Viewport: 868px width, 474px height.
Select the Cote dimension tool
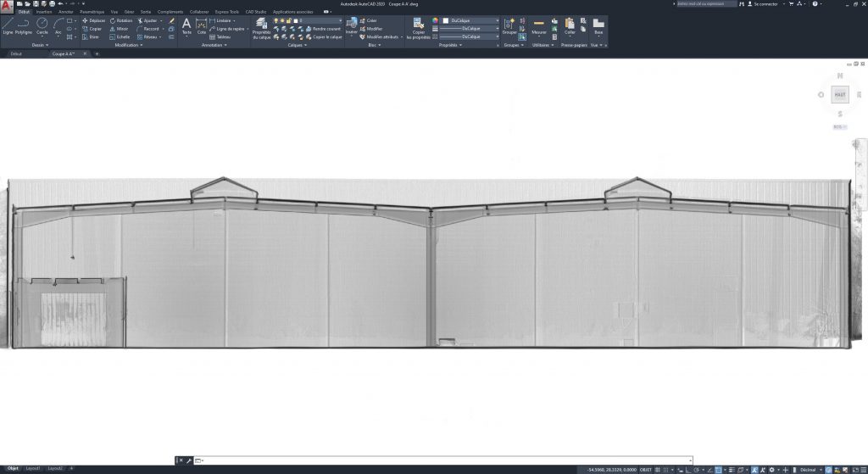[202, 26]
